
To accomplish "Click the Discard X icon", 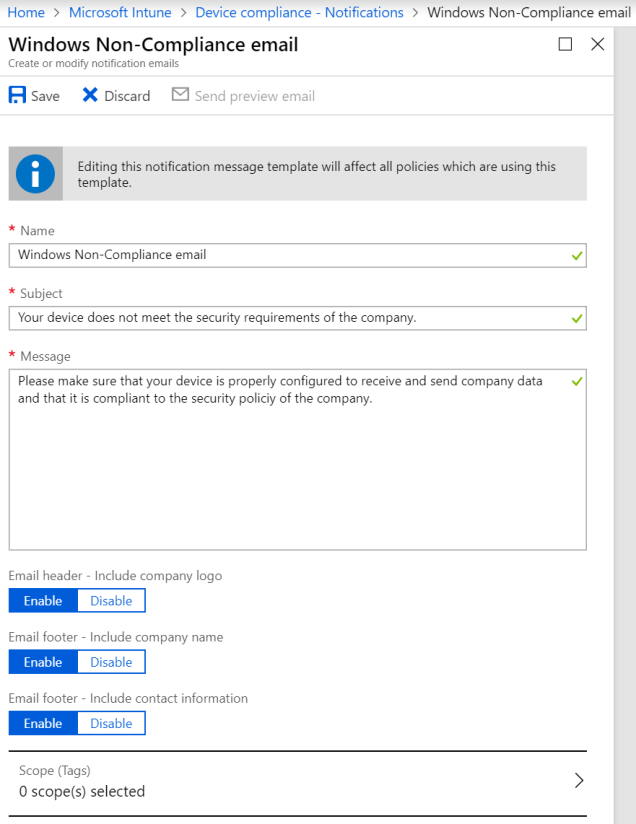I will pyautogui.click(x=90, y=95).
